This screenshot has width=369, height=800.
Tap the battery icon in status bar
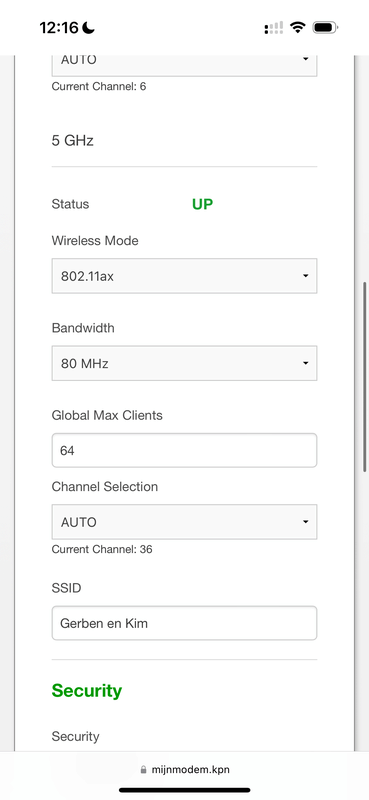(x=326, y=28)
